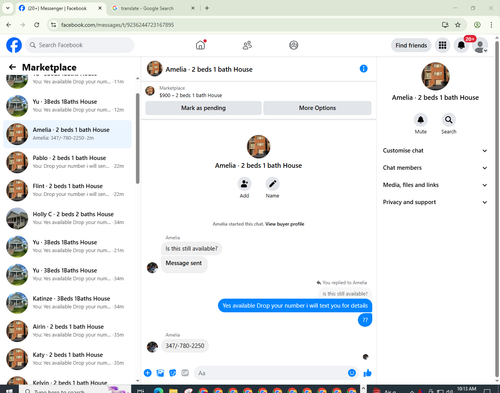Click Amelia's large profile thumbnail in right panel
This screenshot has height=393, width=500.
[435, 76]
